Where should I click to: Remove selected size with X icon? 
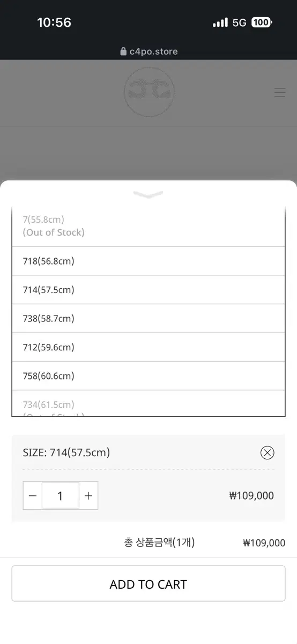[x=267, y=452]
